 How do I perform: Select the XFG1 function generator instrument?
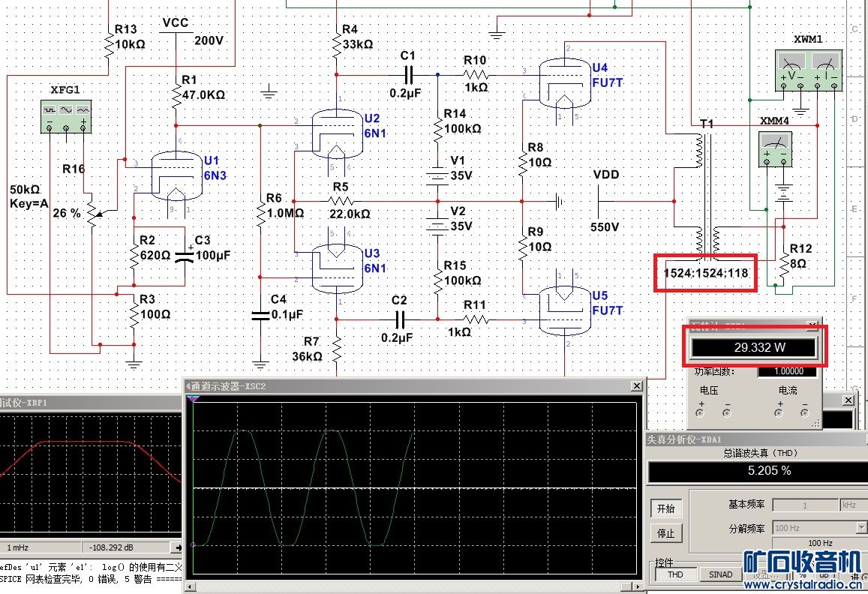click(65, 117)
